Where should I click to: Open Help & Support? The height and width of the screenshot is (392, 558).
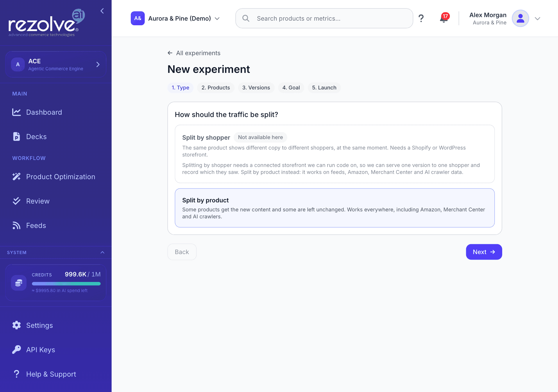(x=56, y=374)
